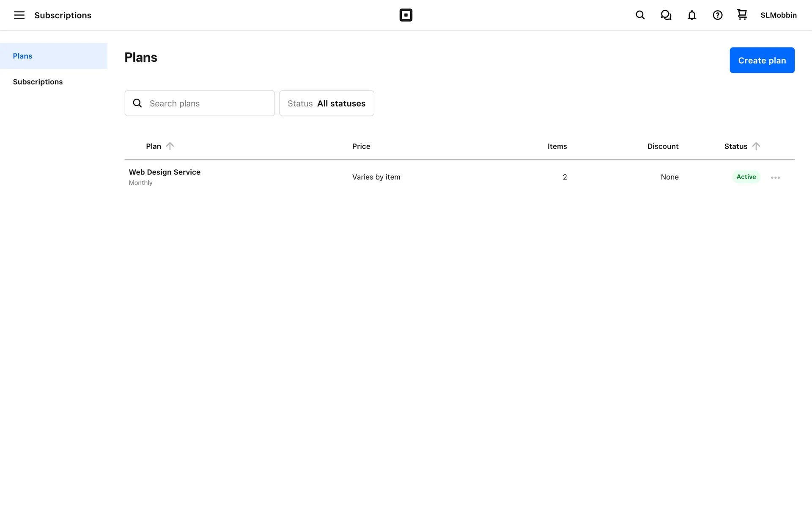The width and height of the screenshot is (812, 508).
Task: Go to Subscriptions in the sidebar
Action: coord(38,82)
